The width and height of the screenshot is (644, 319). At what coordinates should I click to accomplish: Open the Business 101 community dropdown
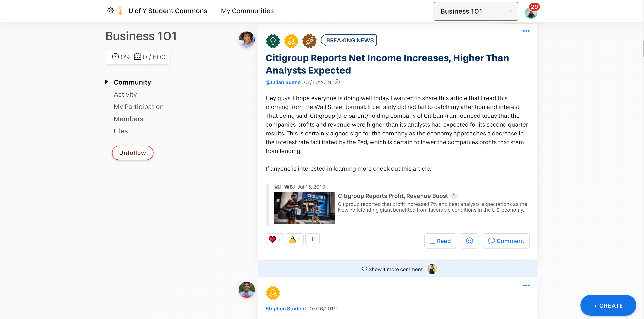pos(475,11)
